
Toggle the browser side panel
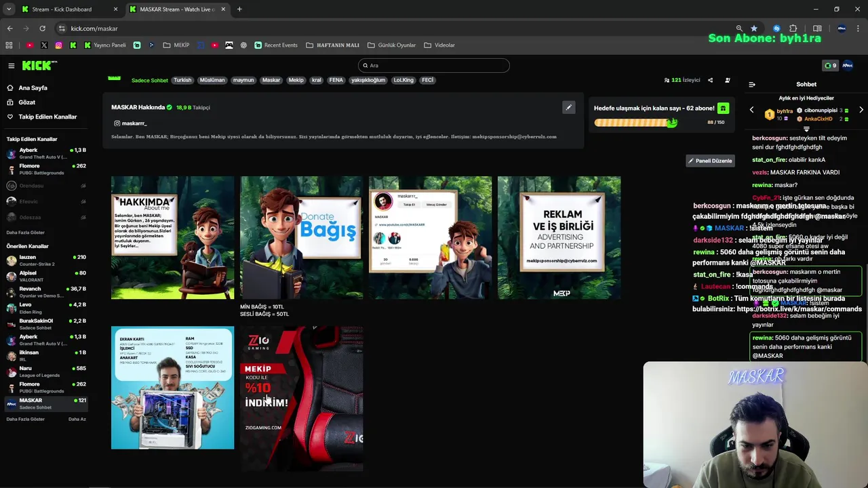817,28
